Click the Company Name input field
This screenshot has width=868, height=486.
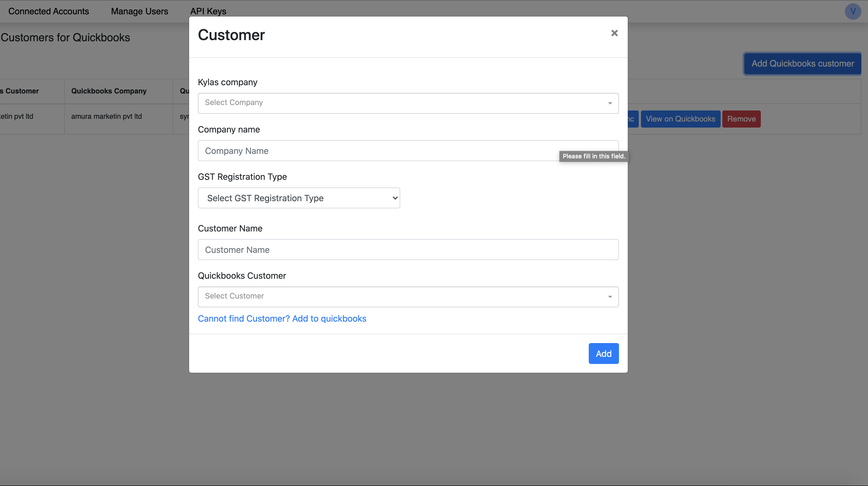coord(408,151)
